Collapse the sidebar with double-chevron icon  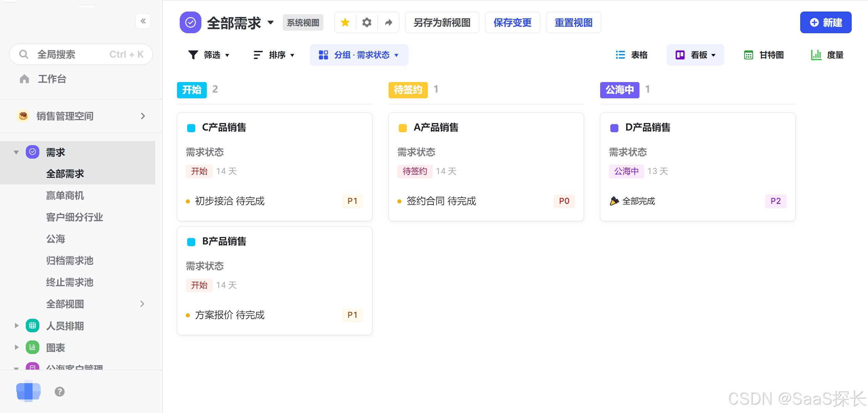(143, 21)
